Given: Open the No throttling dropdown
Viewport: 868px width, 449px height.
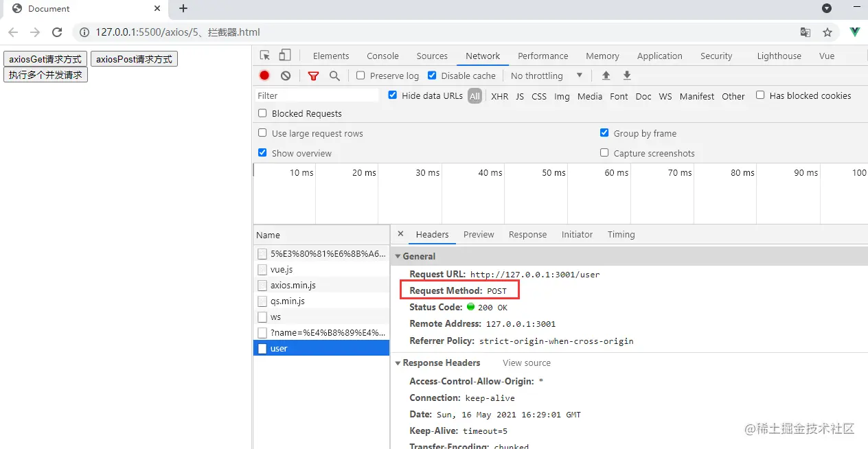Looking at the screenshot, I should [x=547, y=76].
